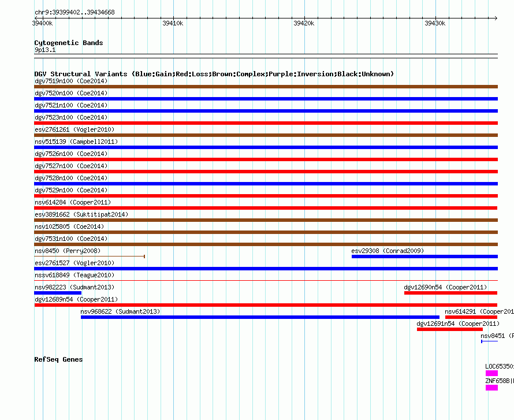
Task: Click the red dgv12691n54 bar
Action: pyautogui.click(x=450, y=329)
